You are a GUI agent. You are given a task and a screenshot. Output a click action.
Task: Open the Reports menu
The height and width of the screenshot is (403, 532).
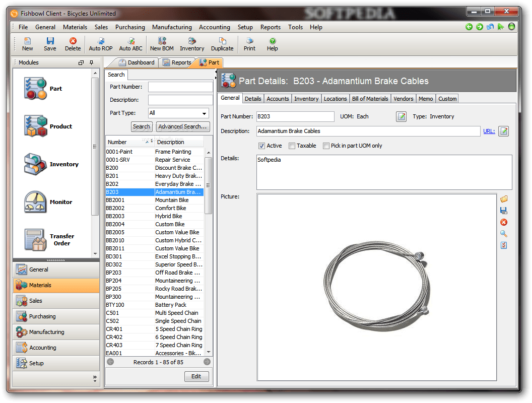(271, 27)
